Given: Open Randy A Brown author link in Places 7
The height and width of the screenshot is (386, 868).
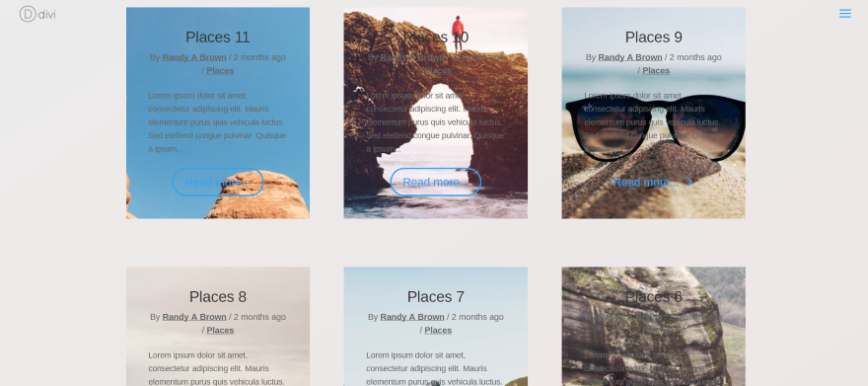Looking at the screenshot, I should coord(412,317).
